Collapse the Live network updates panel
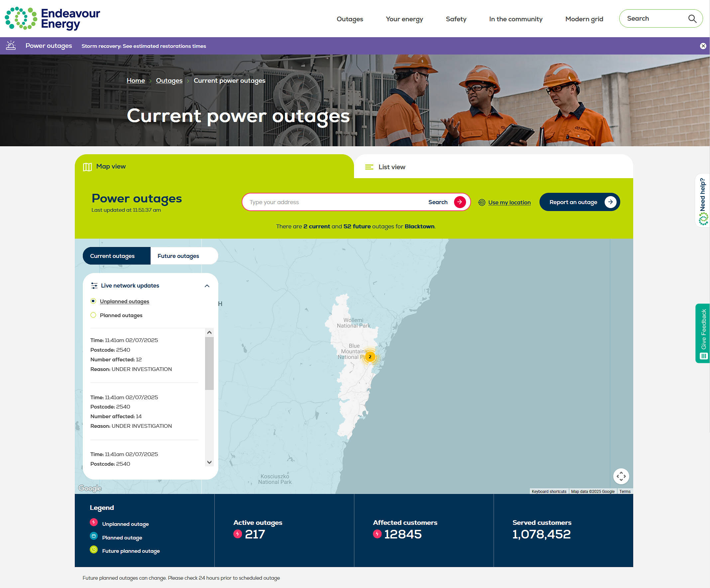 click(207, 286)
